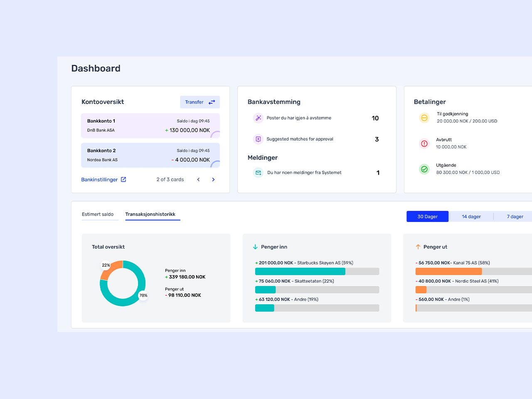Click the green Penger inn down-arrow icon
The height and width of the screenshot is (399, 532).
(255, 247)
